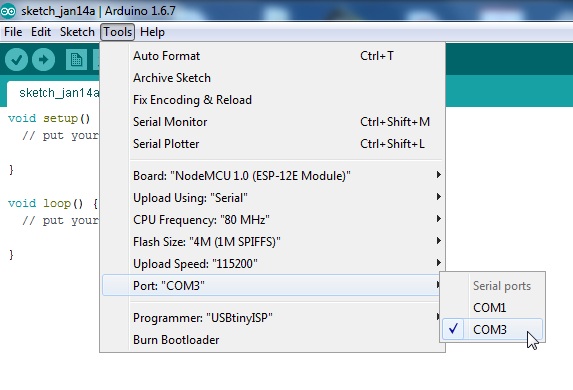
Task: Select COM1 serial port
Action: click(492, 308)
